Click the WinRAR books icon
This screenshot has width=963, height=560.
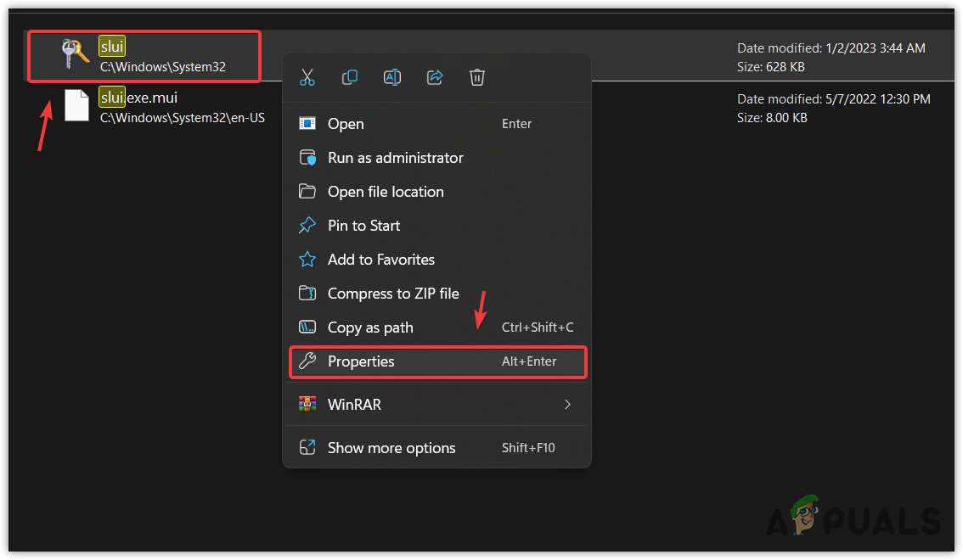(x=307, y=405)
